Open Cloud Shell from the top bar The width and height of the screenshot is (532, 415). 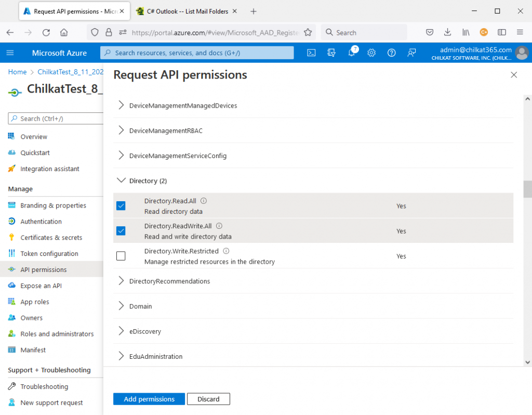311,53
